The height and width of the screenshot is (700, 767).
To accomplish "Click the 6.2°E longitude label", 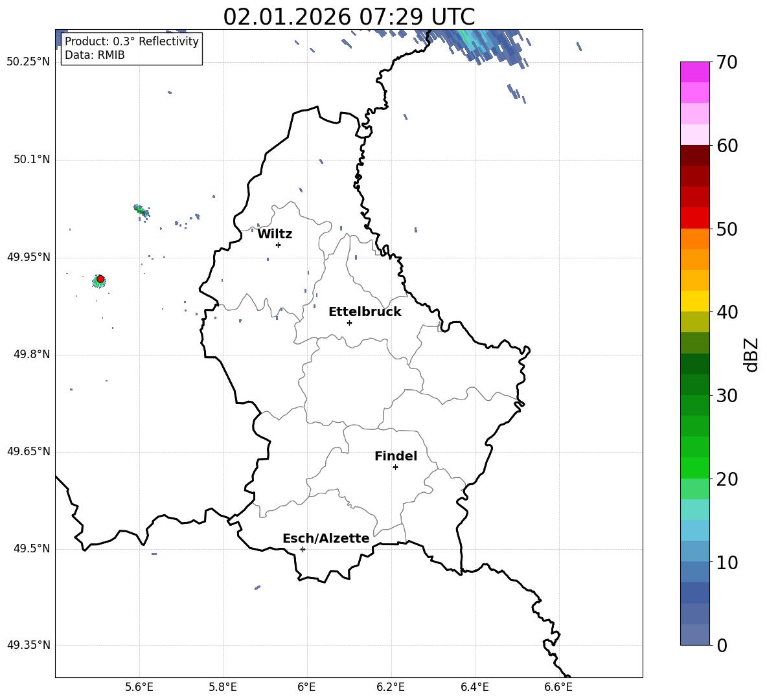I will click(391, 688).
